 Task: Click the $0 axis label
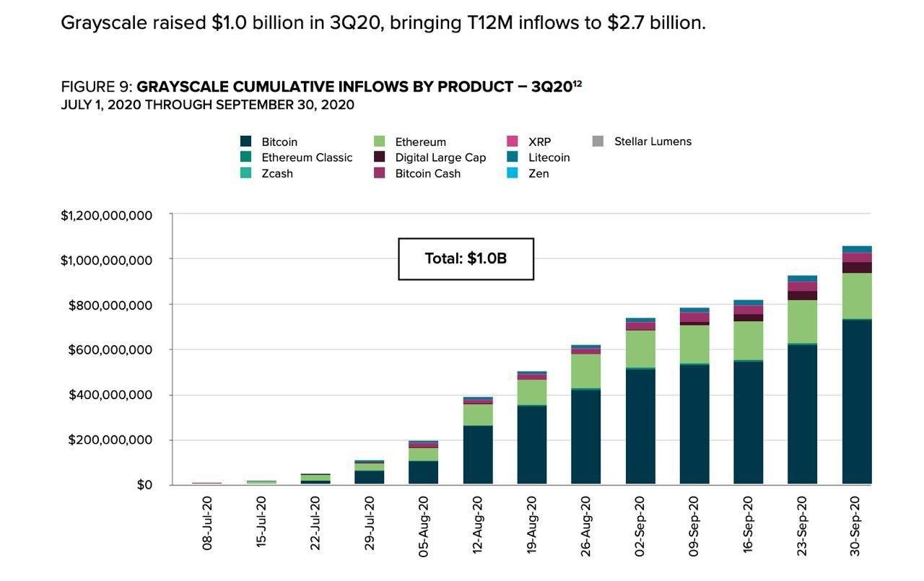pos(144,485)
